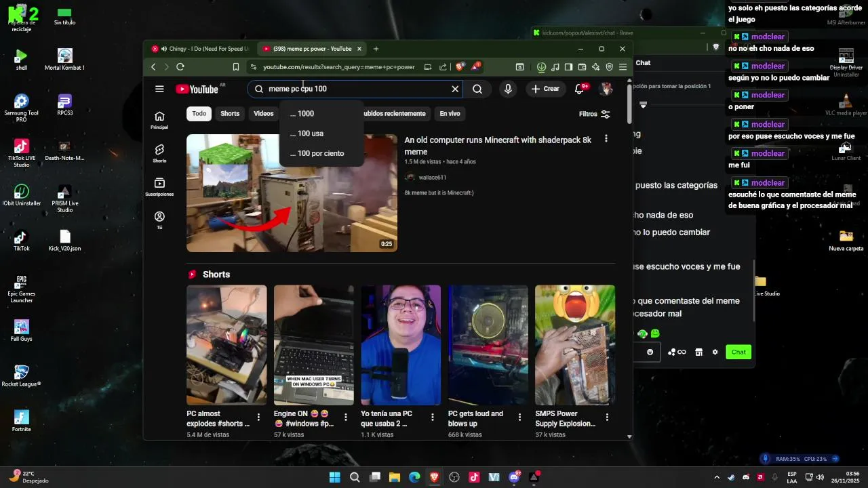The image size is (868, 488).
Task: Open the YouTube account avatar menu
Action: point(606,89)
